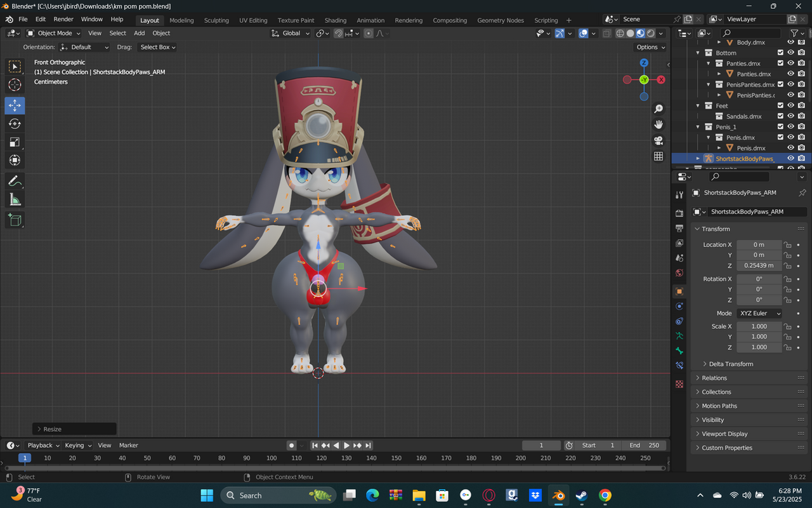The height and width of the screenshot is (508, 812).
Task: Choose the Annotate tool
Action: (15, 181)
